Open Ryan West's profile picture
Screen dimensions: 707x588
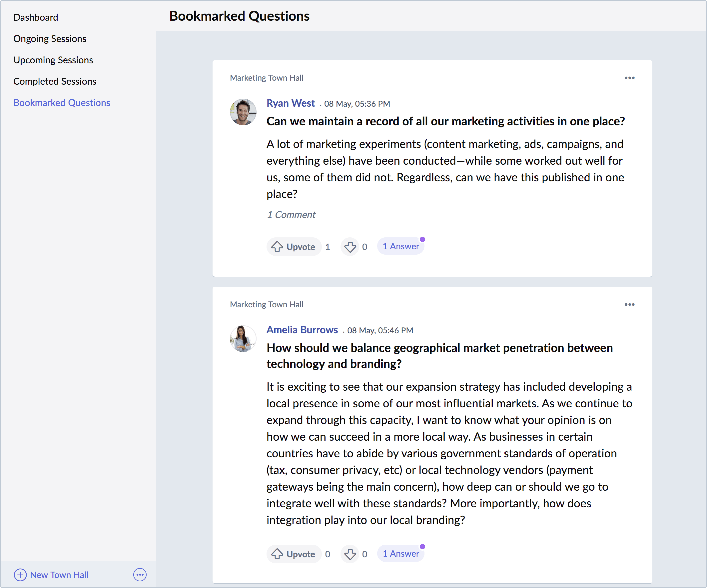[243, 112]
